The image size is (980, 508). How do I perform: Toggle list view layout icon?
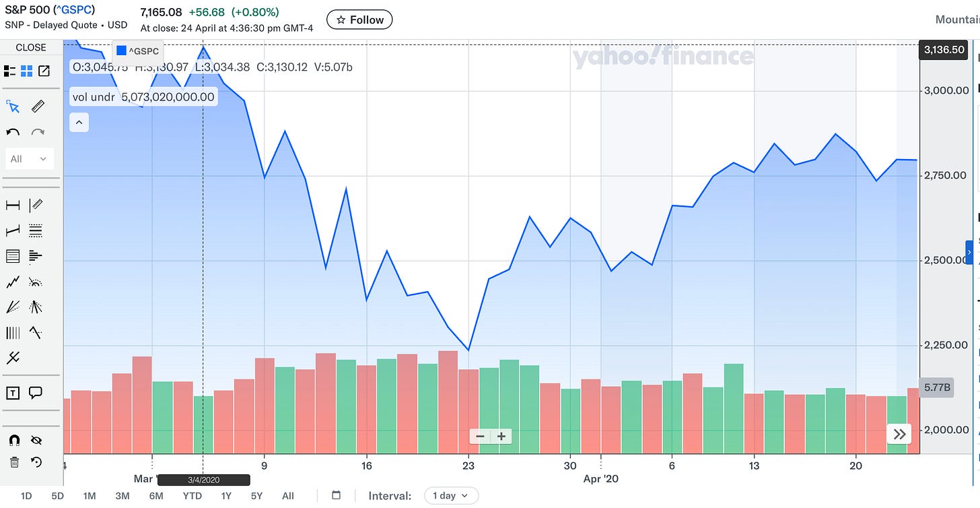point(9,71)
